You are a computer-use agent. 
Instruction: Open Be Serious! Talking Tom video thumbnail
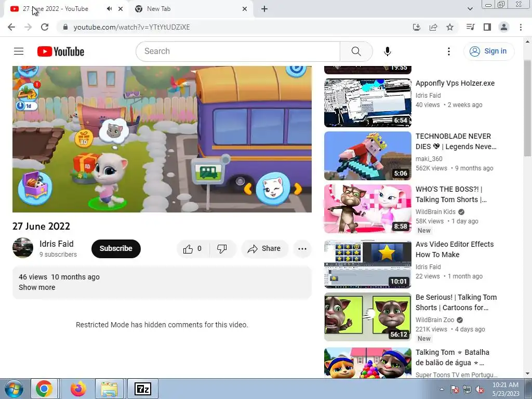point(368,317)
